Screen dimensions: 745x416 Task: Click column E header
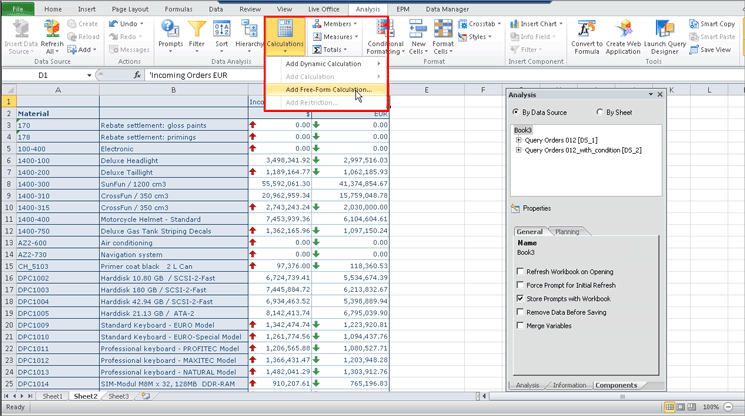click(427, 90)
